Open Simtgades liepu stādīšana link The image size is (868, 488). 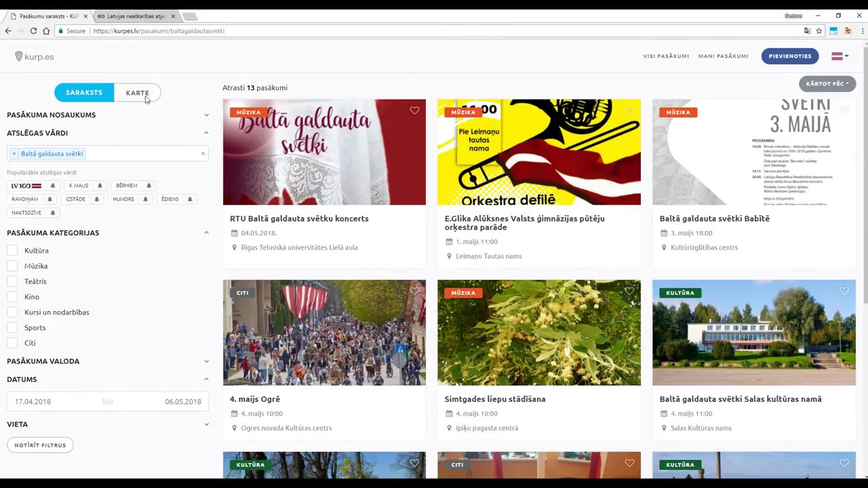(495, 399)
